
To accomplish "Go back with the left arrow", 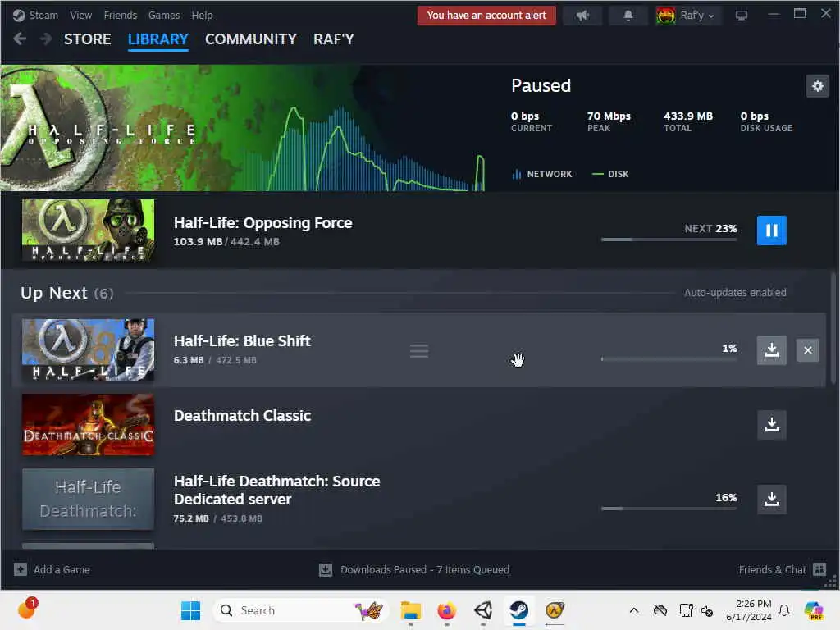I will click(x=20, y=39).
